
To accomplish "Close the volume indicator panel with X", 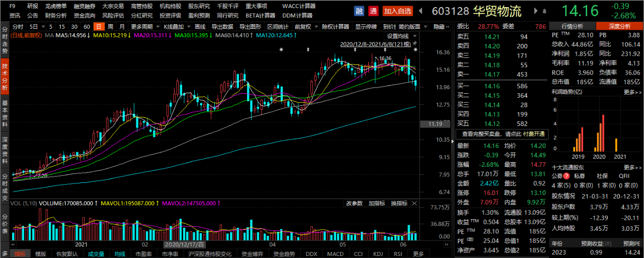I will tap(414, 203).
